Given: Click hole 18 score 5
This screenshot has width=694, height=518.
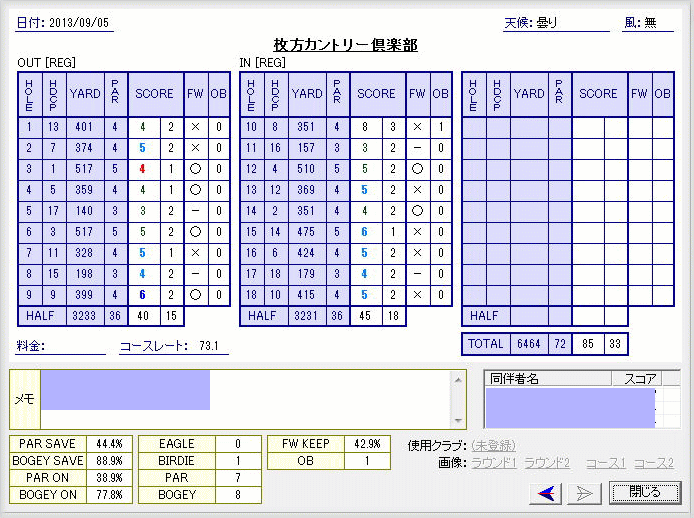Looking at the screenshot, I should click(365, 295).
